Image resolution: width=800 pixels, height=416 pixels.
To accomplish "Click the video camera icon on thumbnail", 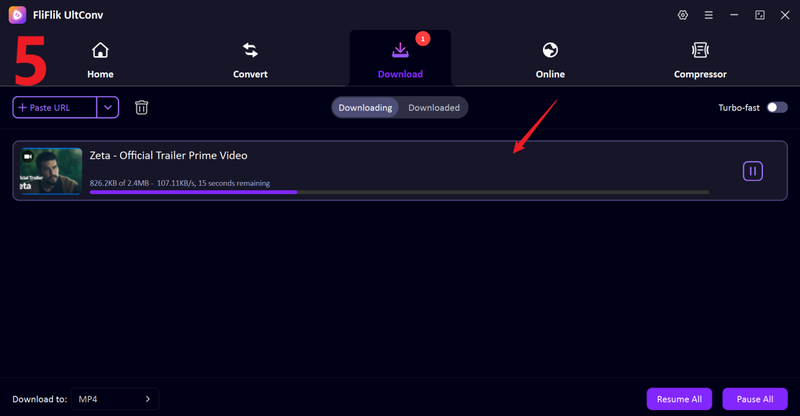I will (28, 156).
